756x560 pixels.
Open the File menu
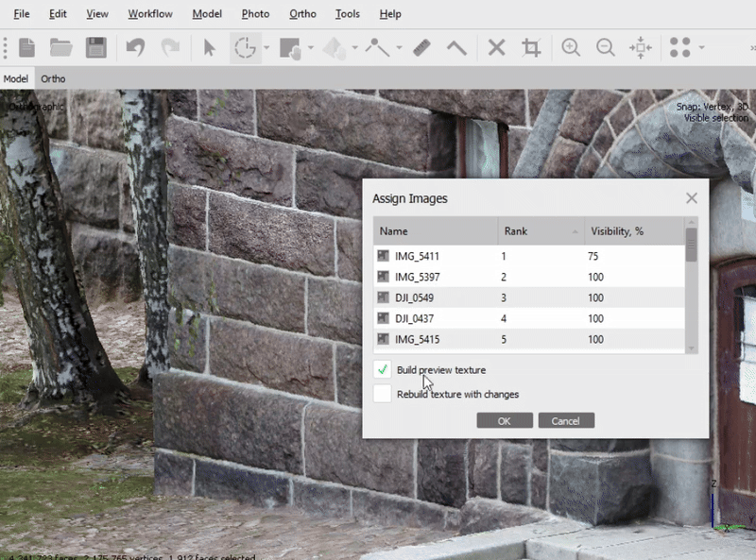pos(21,14)
